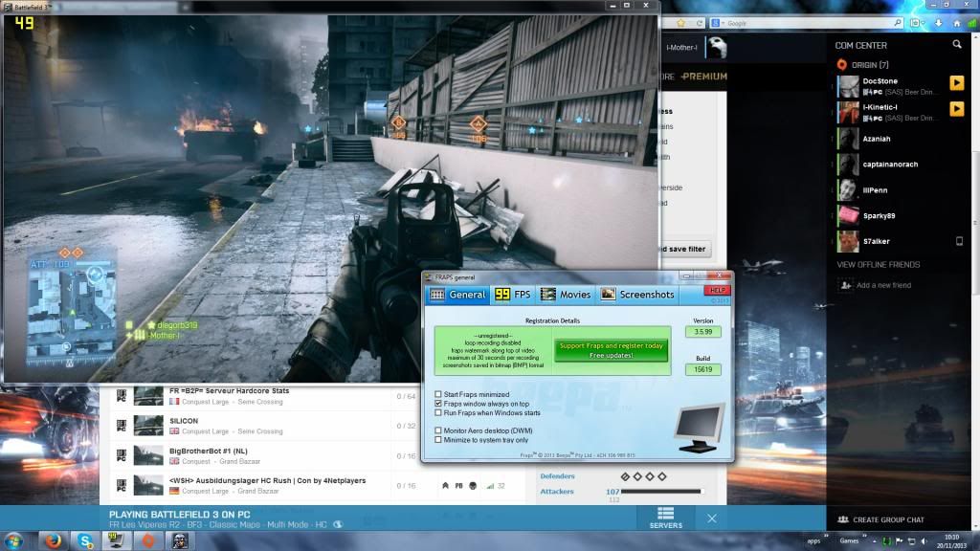Expand View Offline Friends list
The height and width of the screenshot is (551, 980).
(878, 264)
